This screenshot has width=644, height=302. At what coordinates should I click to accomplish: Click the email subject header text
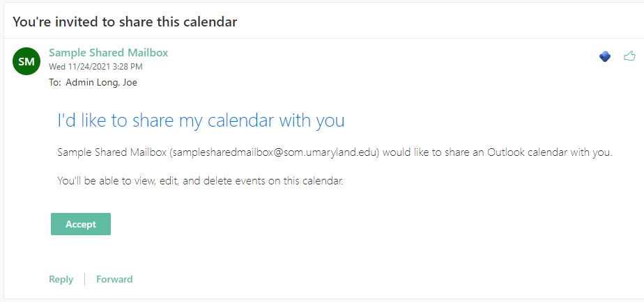tap(125, 22)
